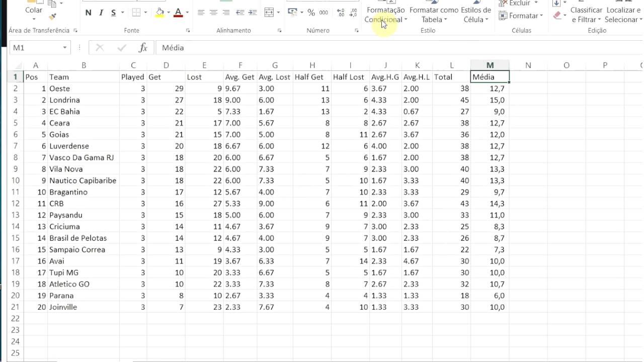Image resolution: width=644 pixels, height=362 pixels.
Task: Select cell Sampaio Correa
Action: 84,249
